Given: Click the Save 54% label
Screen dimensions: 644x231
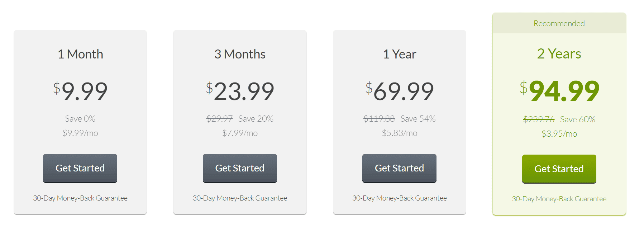Looking at the screenshot, I should point(418,119).
